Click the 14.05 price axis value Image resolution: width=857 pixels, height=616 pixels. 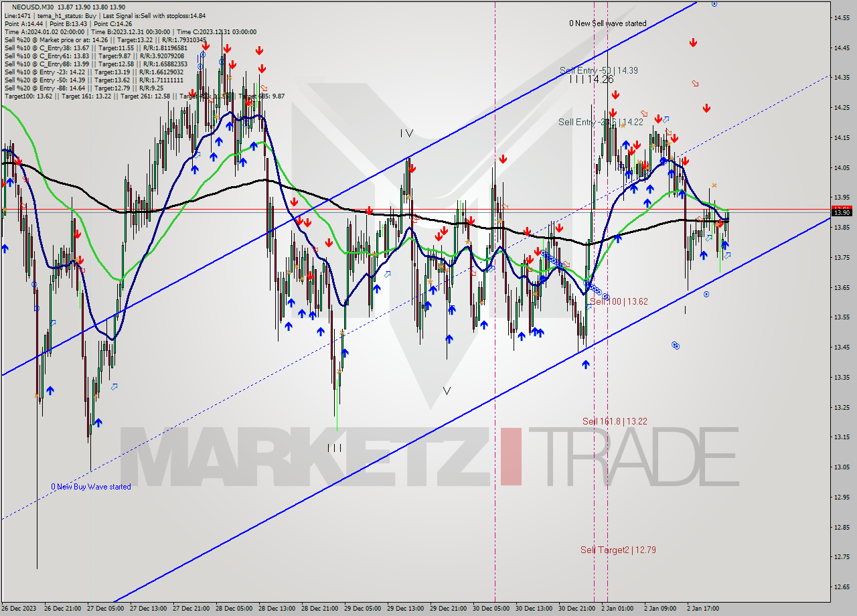842,167
